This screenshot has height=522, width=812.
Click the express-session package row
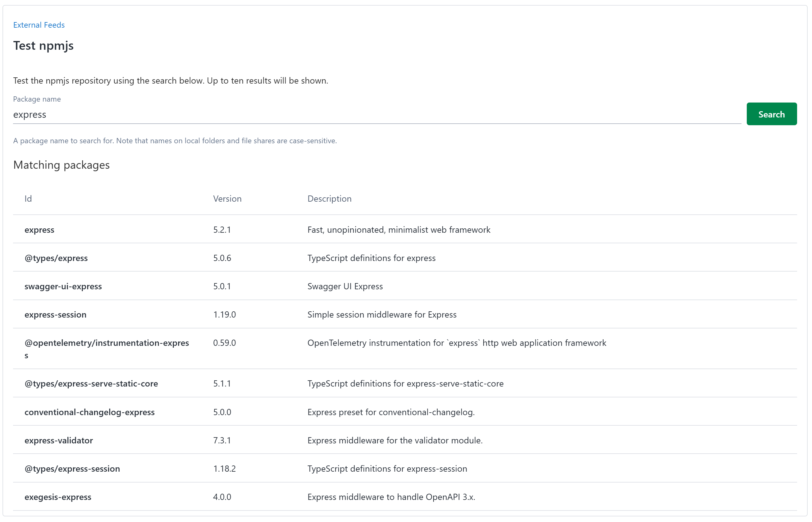pos(56,314)
